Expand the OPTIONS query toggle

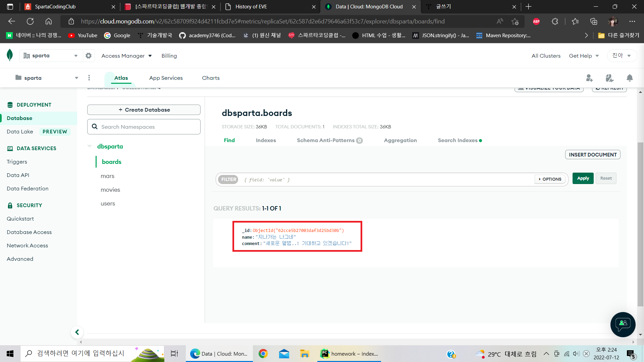pyautogui.click(x=550, y=179)
